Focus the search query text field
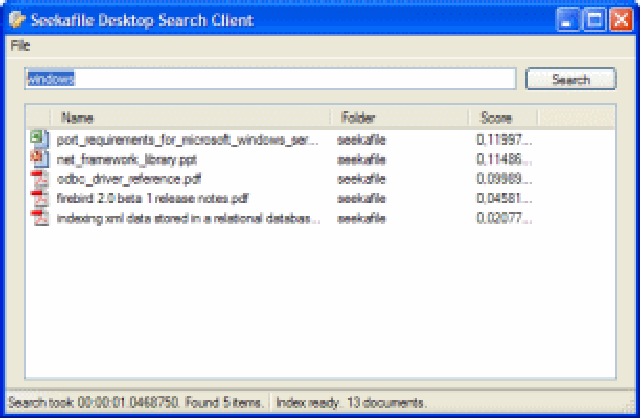Viewport: 640px width, 418px height. pos(270,79)
